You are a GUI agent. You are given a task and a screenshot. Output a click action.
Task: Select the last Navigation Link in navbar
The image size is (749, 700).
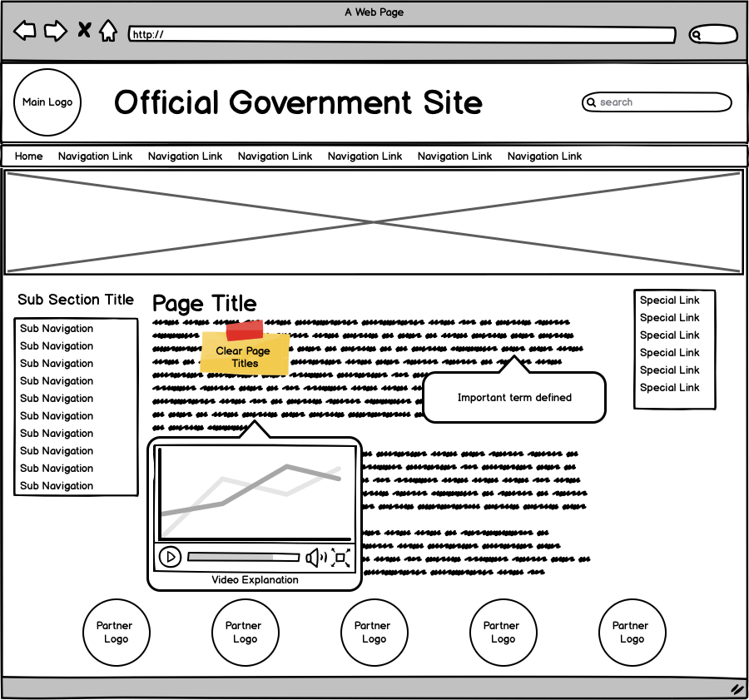click(544, 156)
